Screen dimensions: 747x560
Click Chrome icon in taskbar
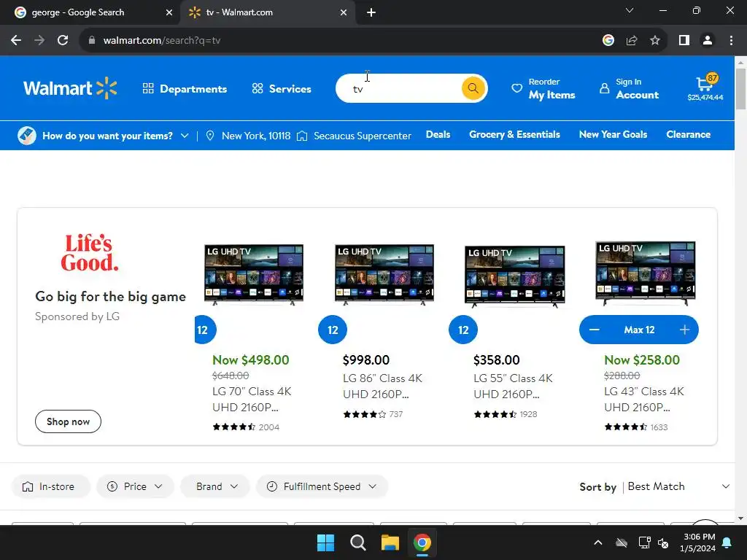pyautogui.click(x=422, y=542)
